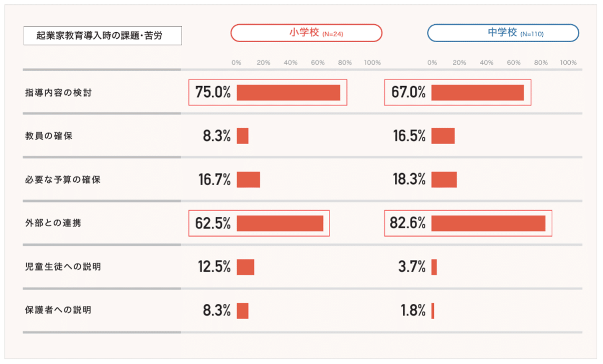
Task: Select the 82.6% bar for 外部との連携
Action: pyautogui.click(x=488, y=223)
